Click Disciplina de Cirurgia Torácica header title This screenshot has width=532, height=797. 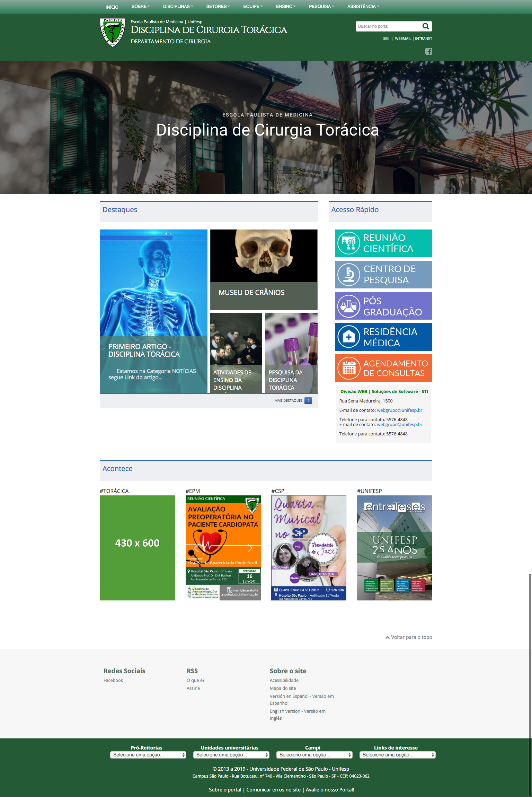(x=209, y=30)
